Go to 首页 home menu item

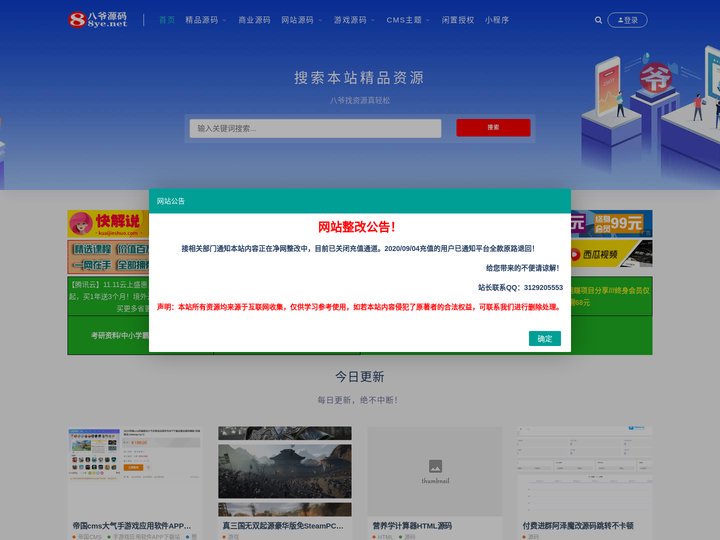click(x=167, y=20)
